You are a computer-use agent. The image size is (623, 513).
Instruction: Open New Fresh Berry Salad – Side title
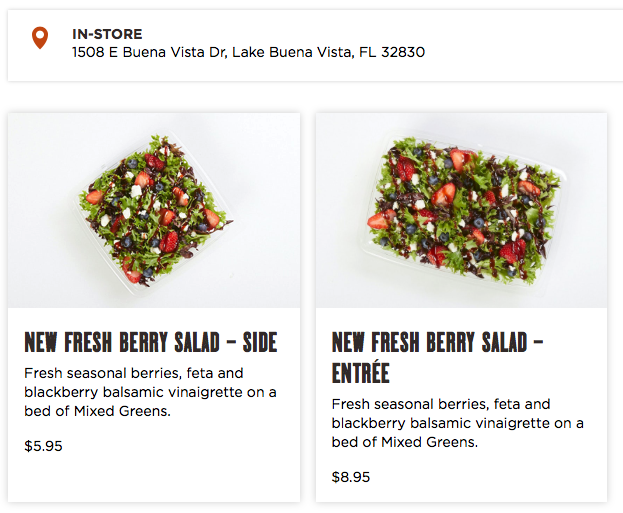coord(150,342)
